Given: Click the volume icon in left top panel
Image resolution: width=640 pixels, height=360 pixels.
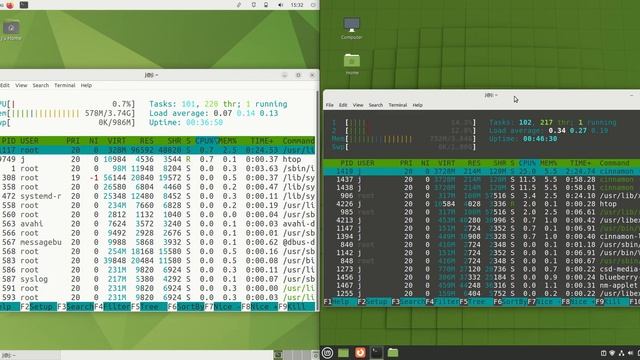Looking at the screenshot, I should (x=280, y=5).
